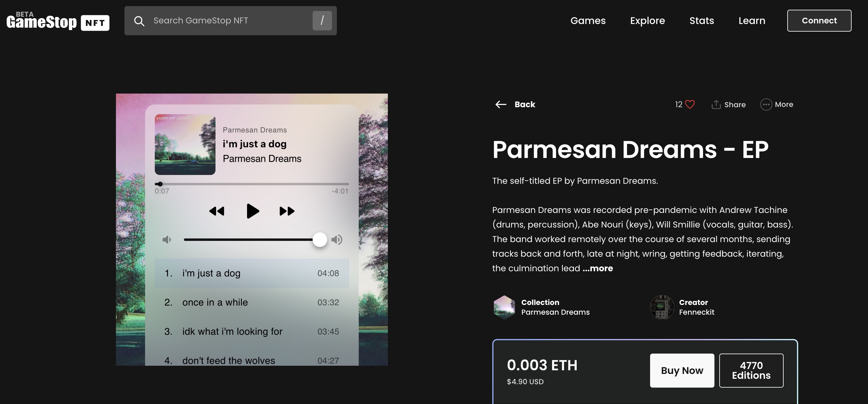Go back using the left arrow
Image resolution: width=868 pixels, height=404 pixels.
pyautogui.click(x=501, y=104)
